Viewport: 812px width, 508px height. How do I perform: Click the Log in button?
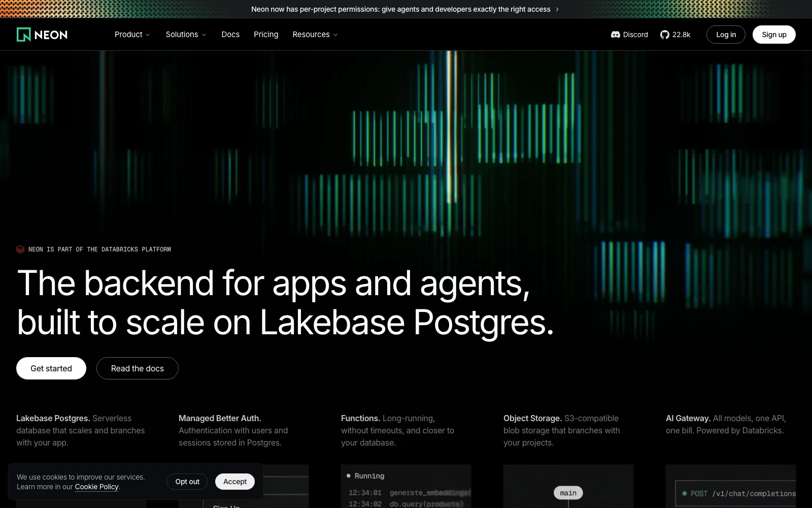(726, 35)
